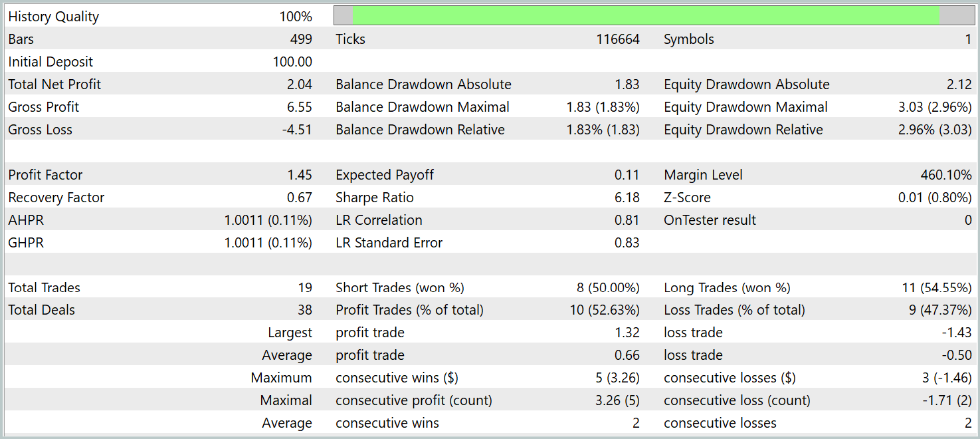
Task: Select the LR Correlation label
Action: (x=379, y=220)
